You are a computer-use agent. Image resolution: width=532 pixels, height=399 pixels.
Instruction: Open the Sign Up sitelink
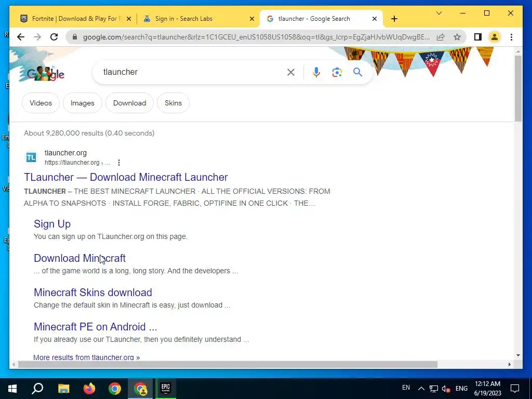[52, 224]
